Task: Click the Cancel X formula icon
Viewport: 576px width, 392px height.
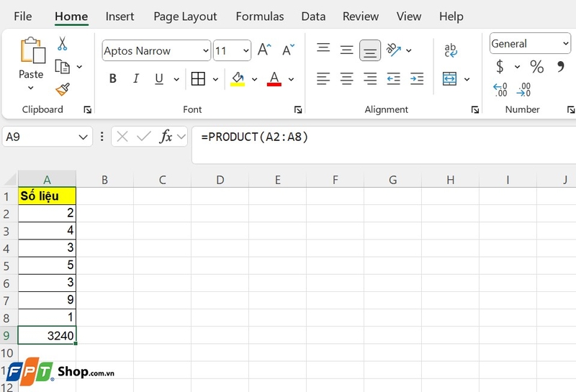Action: click(x=122, y=137)
